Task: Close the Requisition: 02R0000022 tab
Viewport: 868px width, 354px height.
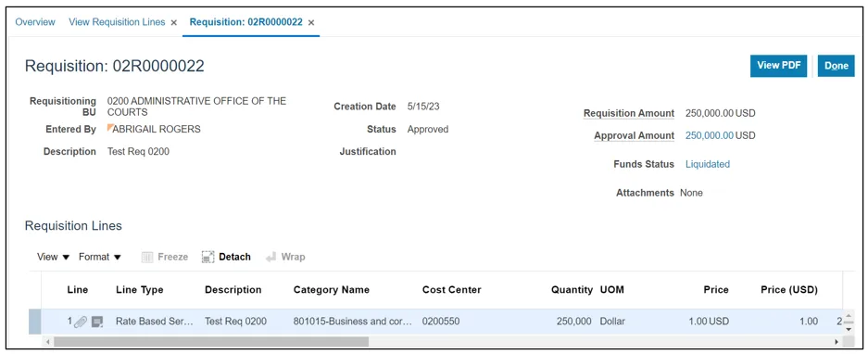Action: tap(311, 23)
